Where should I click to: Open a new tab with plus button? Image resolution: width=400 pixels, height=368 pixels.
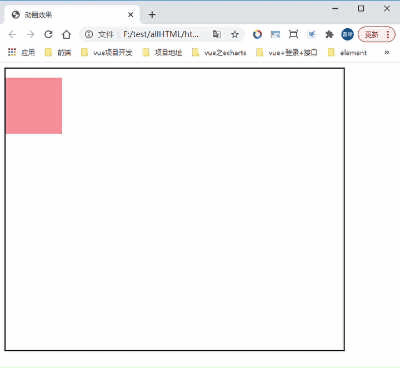coord(152,15)
